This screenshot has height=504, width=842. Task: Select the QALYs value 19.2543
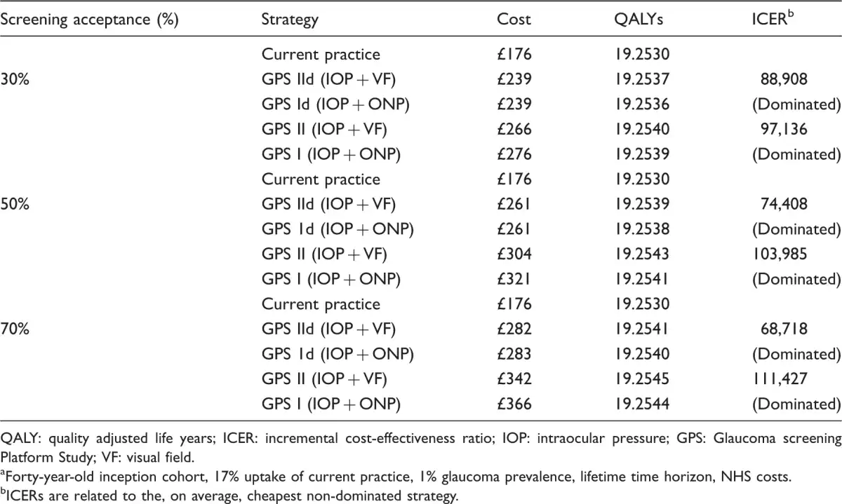point(639,254)
